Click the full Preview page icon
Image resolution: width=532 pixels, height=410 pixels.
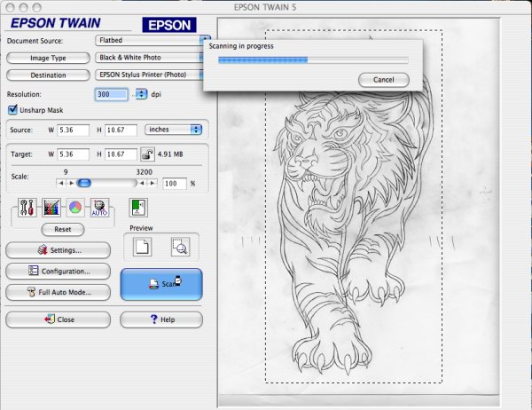point(140,246)
